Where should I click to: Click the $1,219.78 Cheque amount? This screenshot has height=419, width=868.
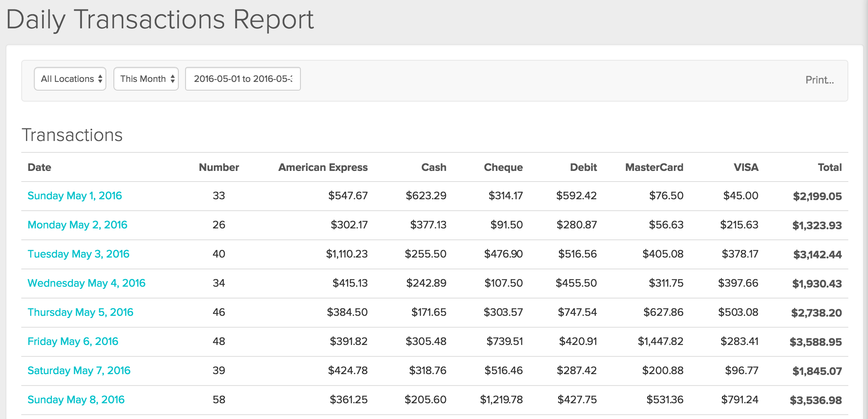coord(501,400)
